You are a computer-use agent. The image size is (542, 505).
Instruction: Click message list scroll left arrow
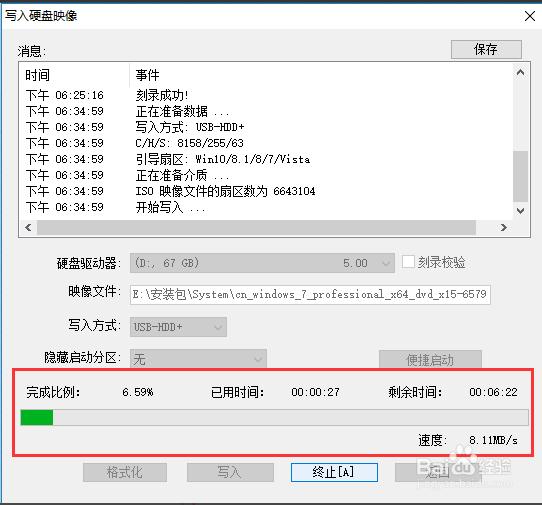pyautogui.click(x=28, y=227)
